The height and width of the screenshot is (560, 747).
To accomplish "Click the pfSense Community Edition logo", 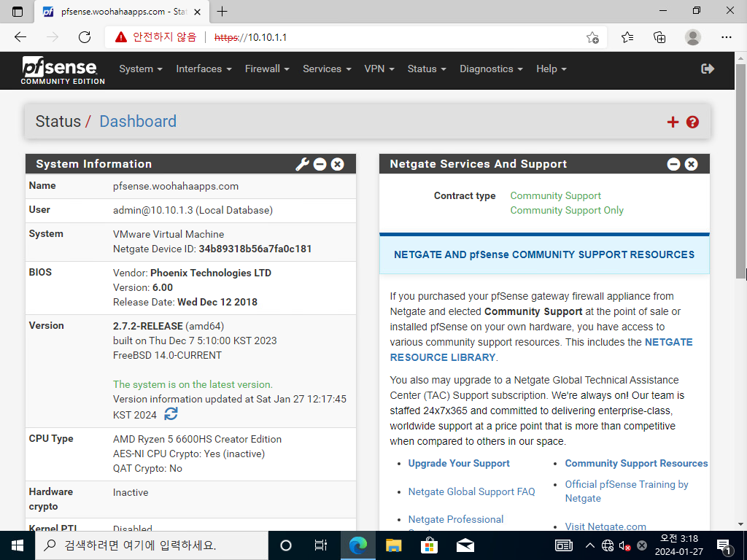I will point(63,71).
